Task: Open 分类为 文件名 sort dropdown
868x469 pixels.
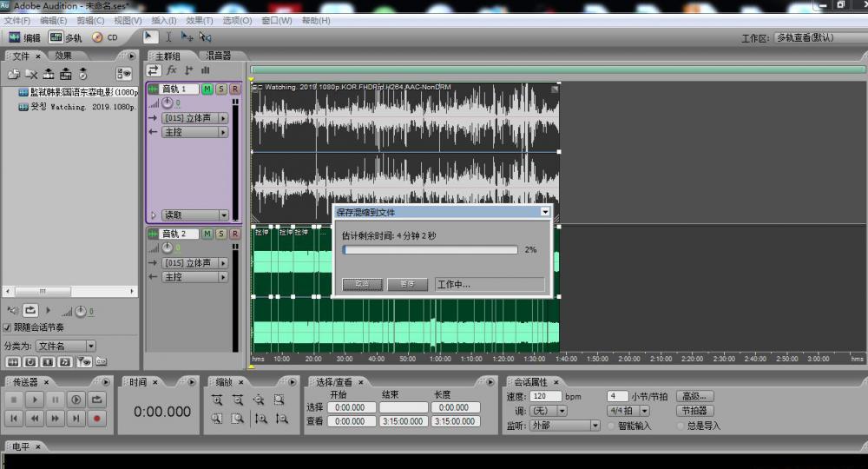Action: 66,346
